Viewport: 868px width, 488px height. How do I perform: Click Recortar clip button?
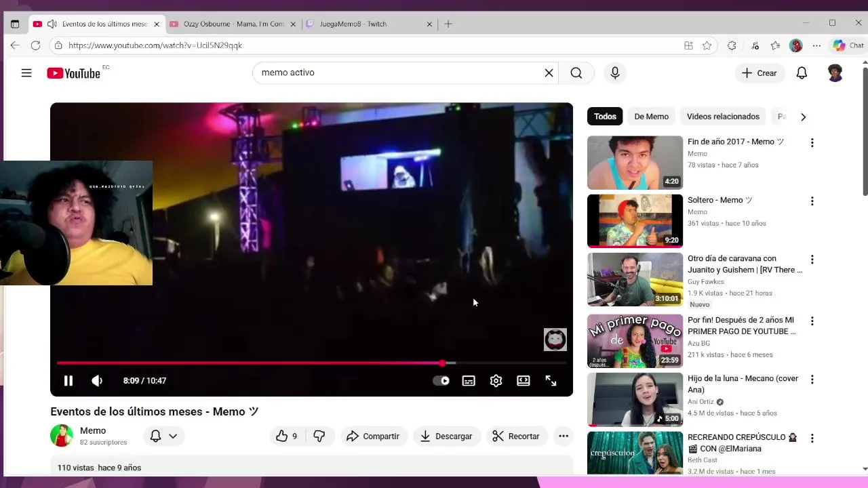pos(516,436)
